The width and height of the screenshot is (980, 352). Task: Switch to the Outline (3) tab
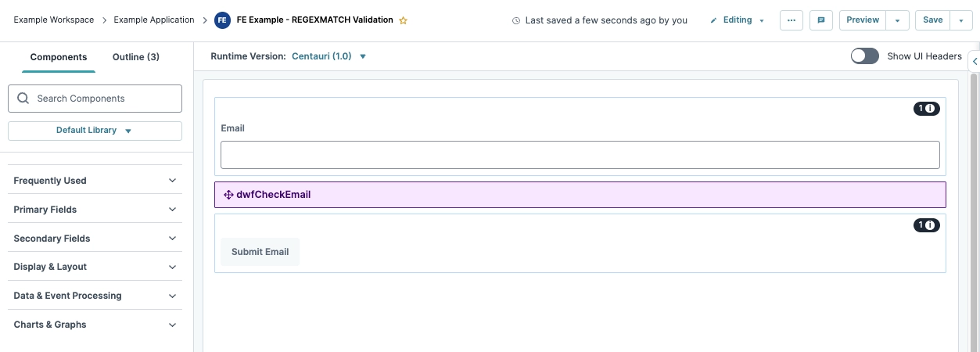136,57
